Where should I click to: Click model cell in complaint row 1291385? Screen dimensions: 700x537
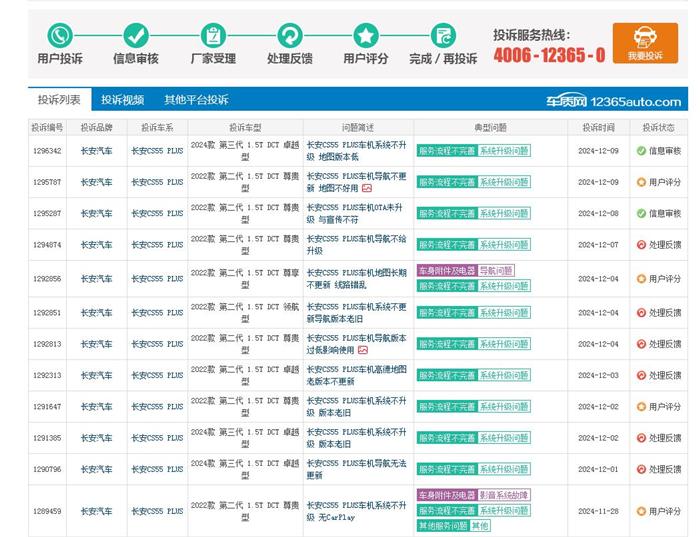pyautogui.click(x=245, y=438)
